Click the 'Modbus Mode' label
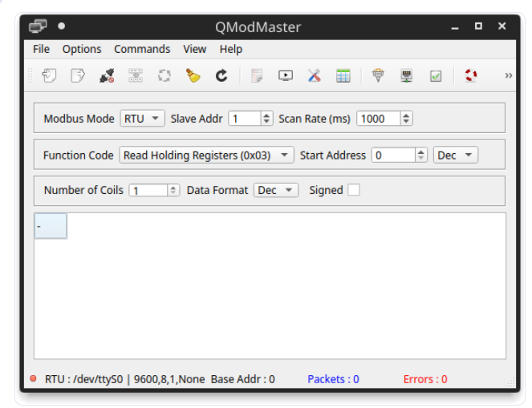 point(79,119)
